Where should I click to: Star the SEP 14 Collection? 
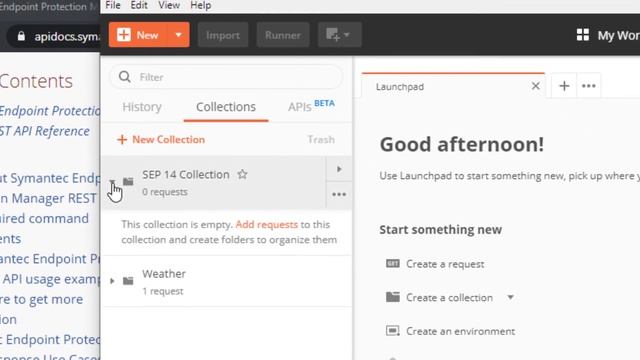point(242,175)
